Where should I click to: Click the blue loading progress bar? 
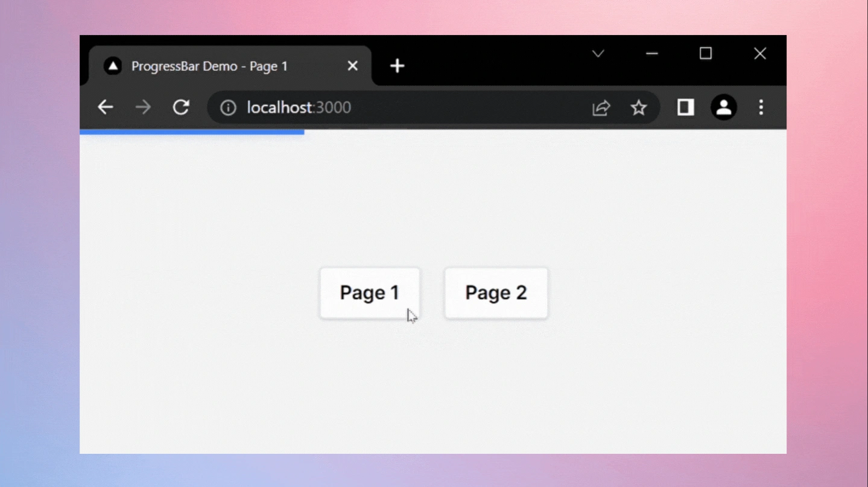click(x=192, y=132)
